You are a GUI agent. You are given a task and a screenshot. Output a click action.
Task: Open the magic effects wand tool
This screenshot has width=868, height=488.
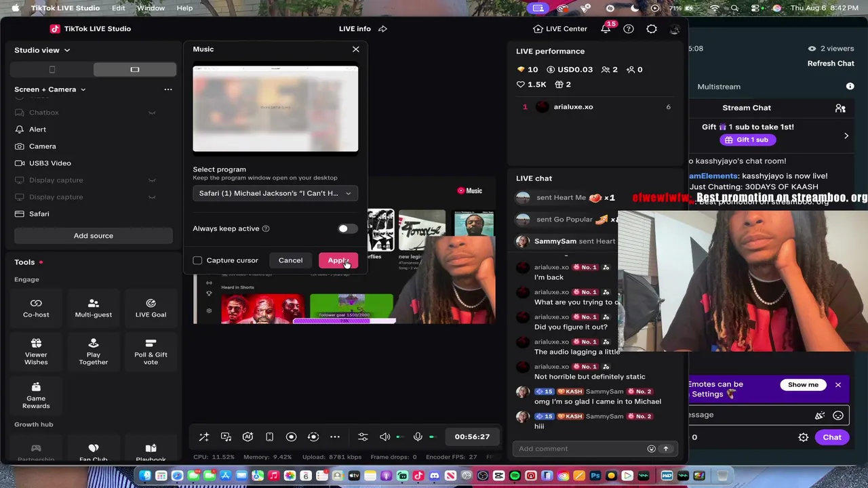coord(203,437)
